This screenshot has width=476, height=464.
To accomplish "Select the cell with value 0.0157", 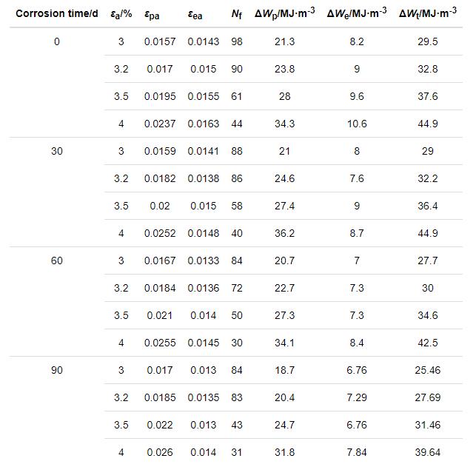I will click(160, 41).
